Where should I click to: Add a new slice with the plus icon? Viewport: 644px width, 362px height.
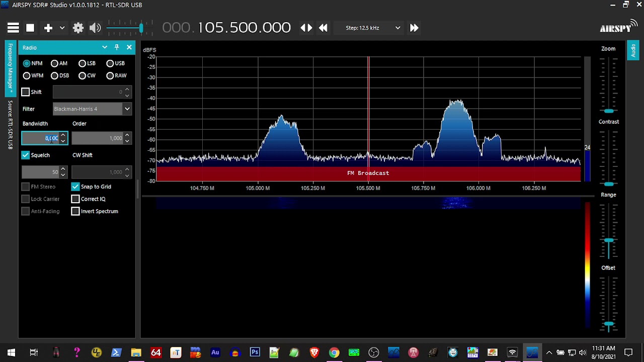point(48,28)
